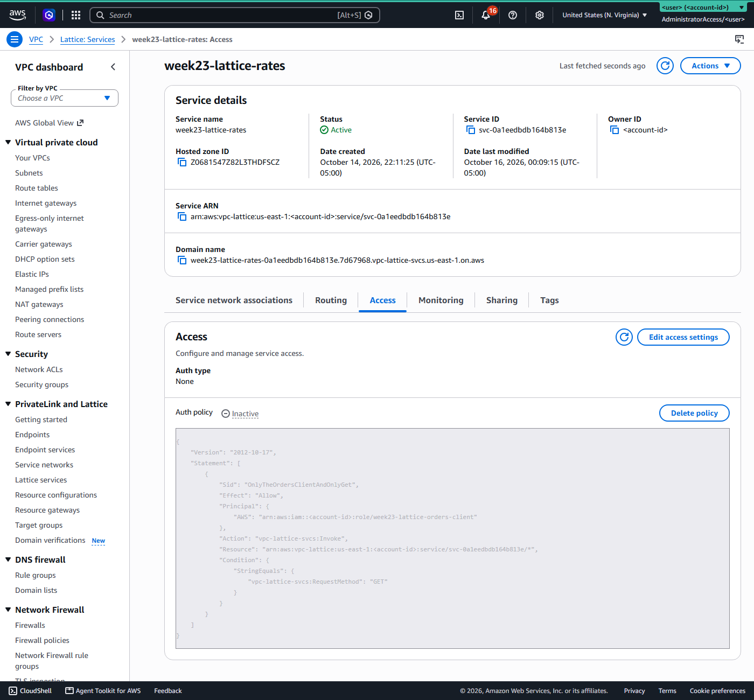Screen dimensions: 754x700
Task: Open Cookie preferences in footer
Action: pyautogui.click(x=717, y=691)
